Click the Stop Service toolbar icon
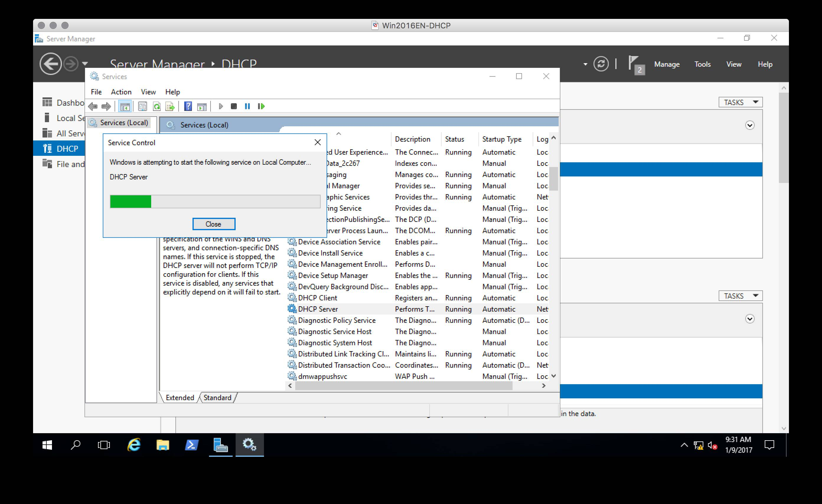 point(234,106)
